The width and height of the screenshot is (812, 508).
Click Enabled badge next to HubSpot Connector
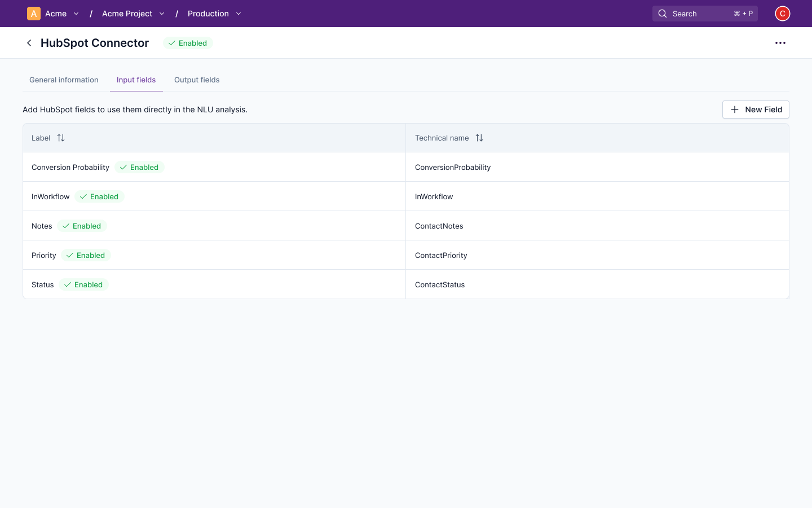coord(188,43)
